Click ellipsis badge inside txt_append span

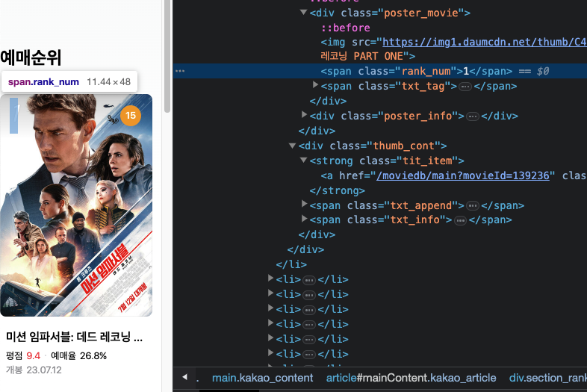click(x=473, y=206)
